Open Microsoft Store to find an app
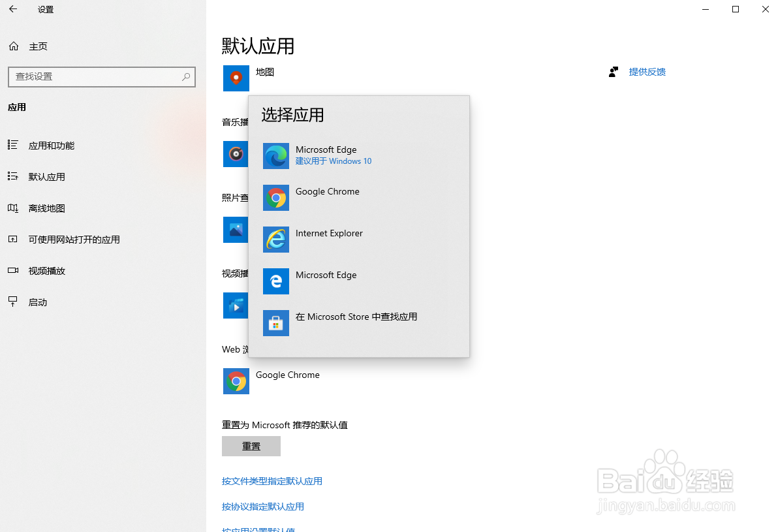The image size is (778, 532). tap(356, 322)
